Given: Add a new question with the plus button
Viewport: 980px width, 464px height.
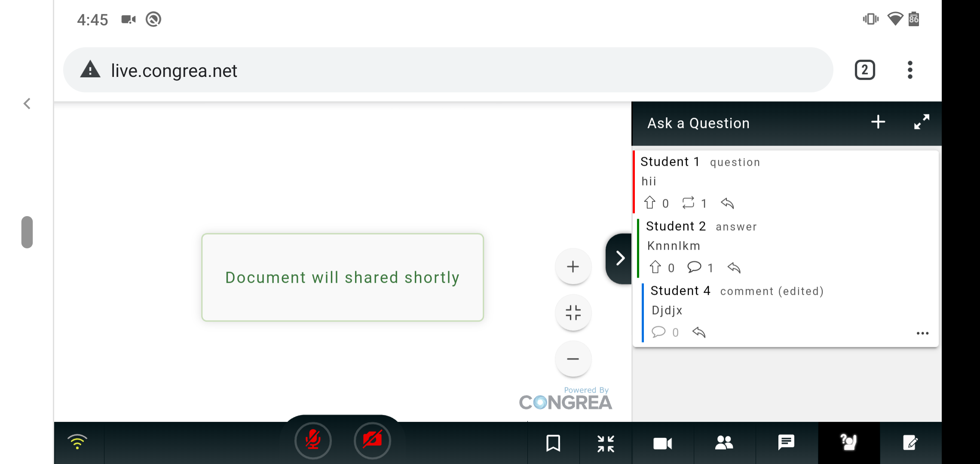Looking at the screenshot, I should pos(878,122).
